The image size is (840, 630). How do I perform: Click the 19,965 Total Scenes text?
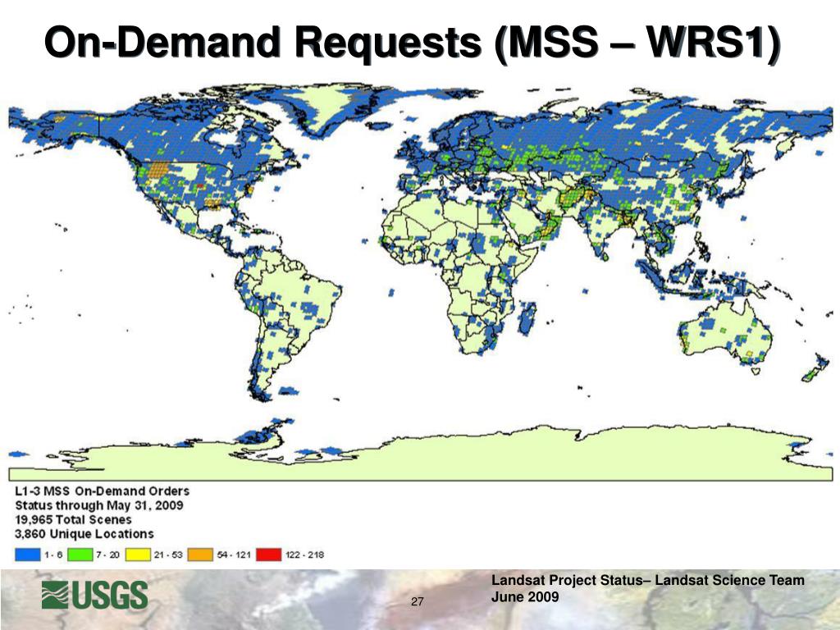(x=73, y=519)
